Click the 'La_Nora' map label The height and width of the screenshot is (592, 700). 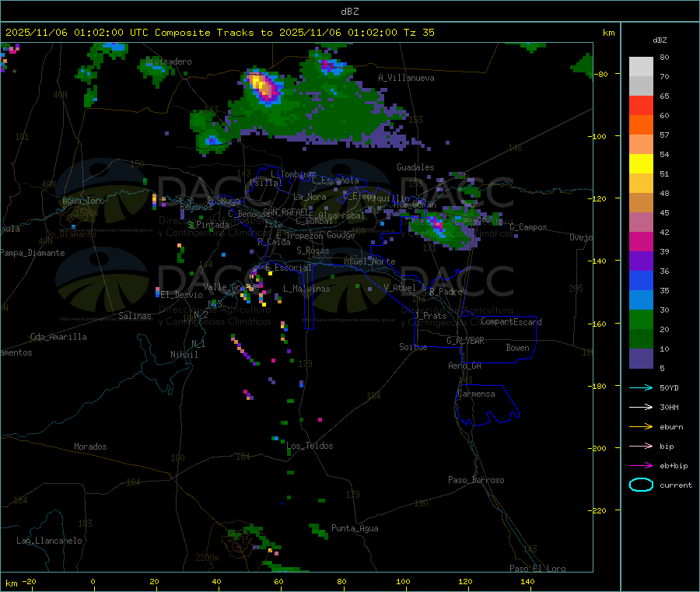click(310, 197)
